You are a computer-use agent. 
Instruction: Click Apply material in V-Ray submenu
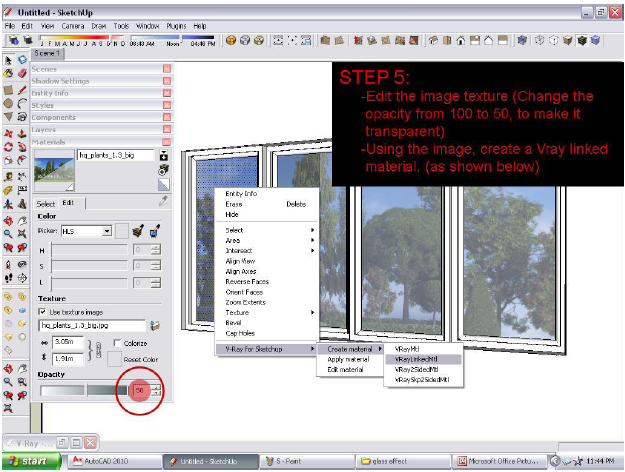pyautogui.click(x=348, y=359)
